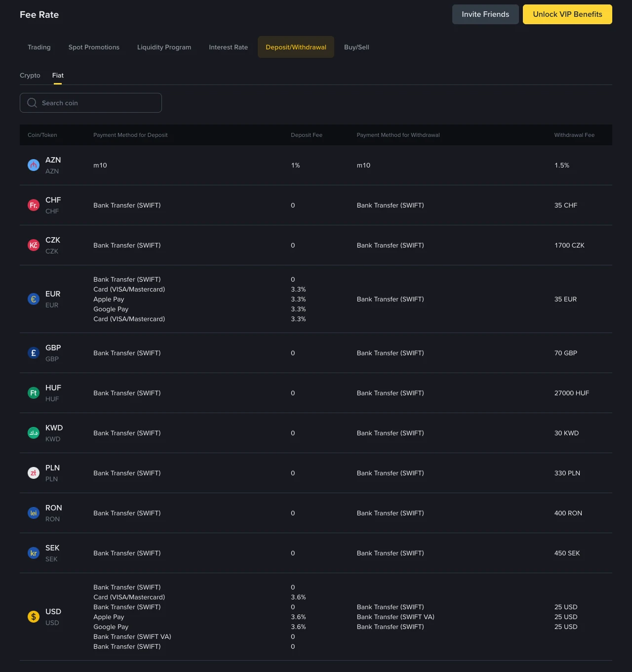Switch to Spot Promotions tab
This screenshot has height=672, width=632.
click(94, 47)
